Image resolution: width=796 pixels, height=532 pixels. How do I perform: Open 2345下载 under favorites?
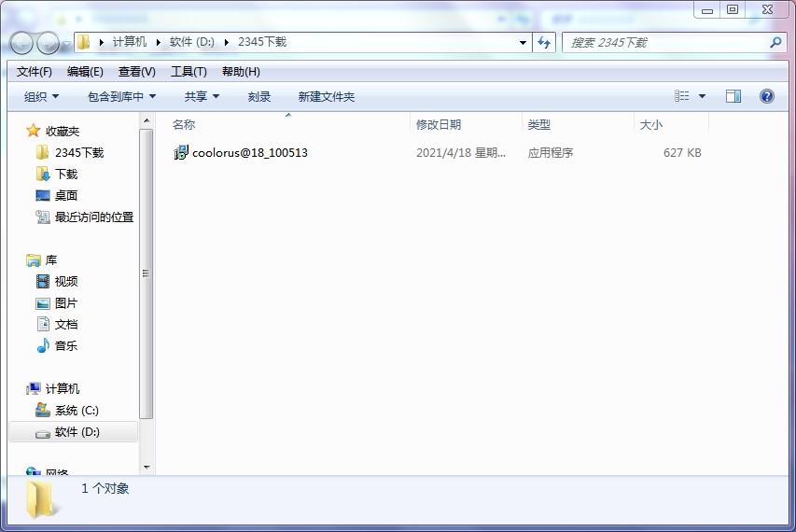tap(79, 152)
